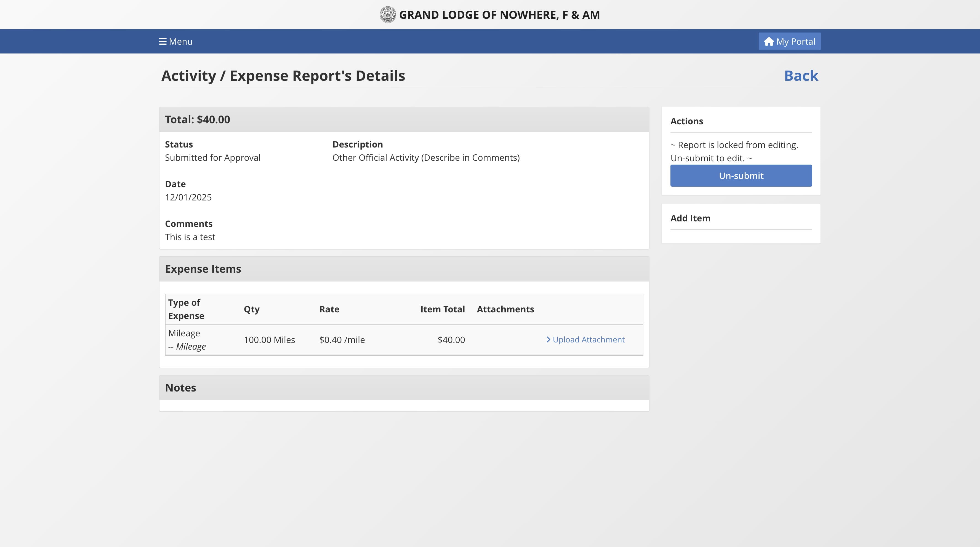The image size is (980, 547).
Task: Click the Date label
Action: (175, 184)
